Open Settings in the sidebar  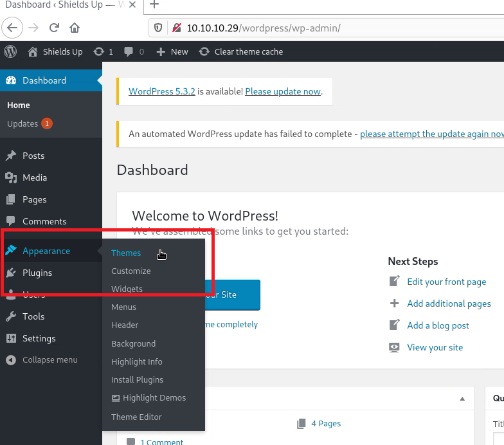click(39, 338)
